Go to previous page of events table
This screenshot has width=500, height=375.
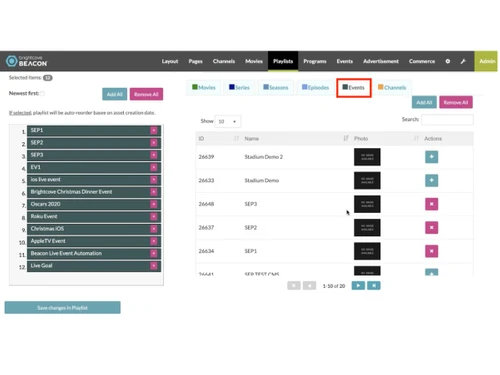309,286
